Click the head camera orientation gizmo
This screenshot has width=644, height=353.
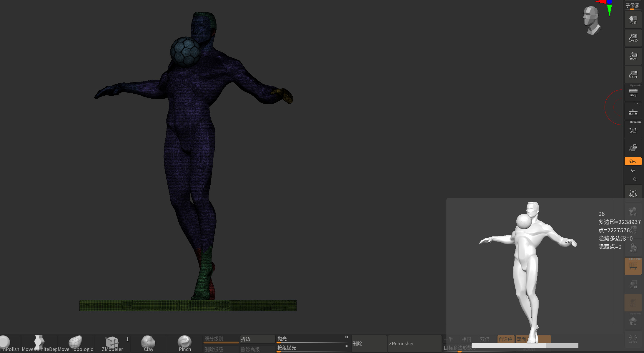pos(591,20)
